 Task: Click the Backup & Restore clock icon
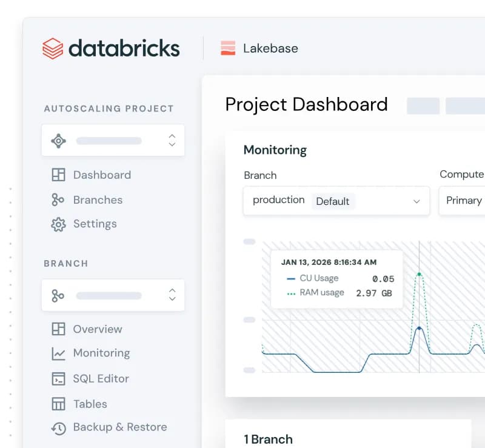[58, 428]
